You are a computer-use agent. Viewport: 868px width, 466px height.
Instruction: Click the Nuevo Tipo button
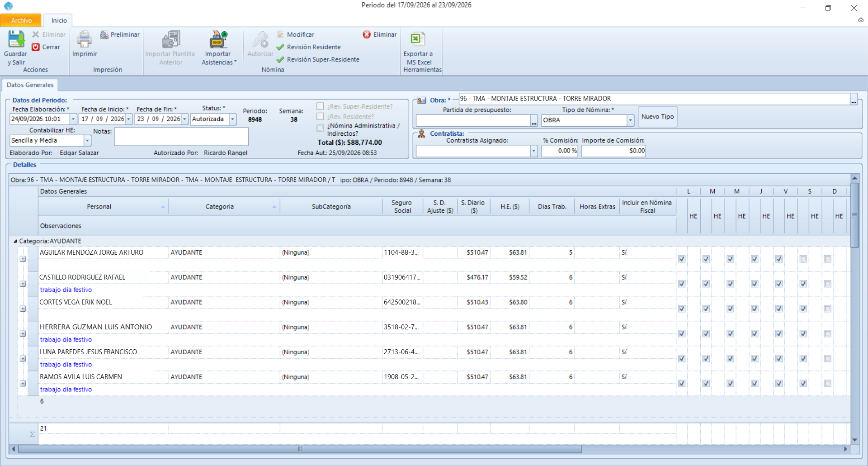point(657,117)
